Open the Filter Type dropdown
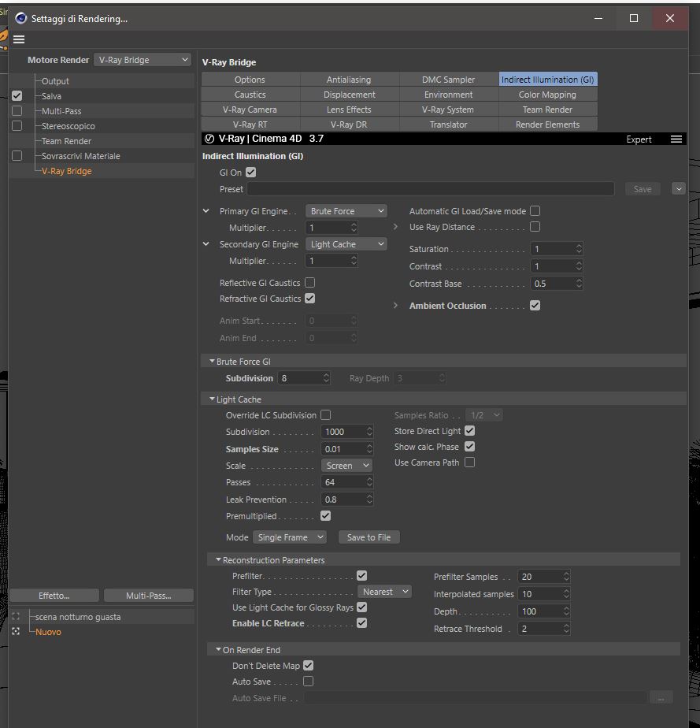The image size is (700, 728). [x=384, y=592]
